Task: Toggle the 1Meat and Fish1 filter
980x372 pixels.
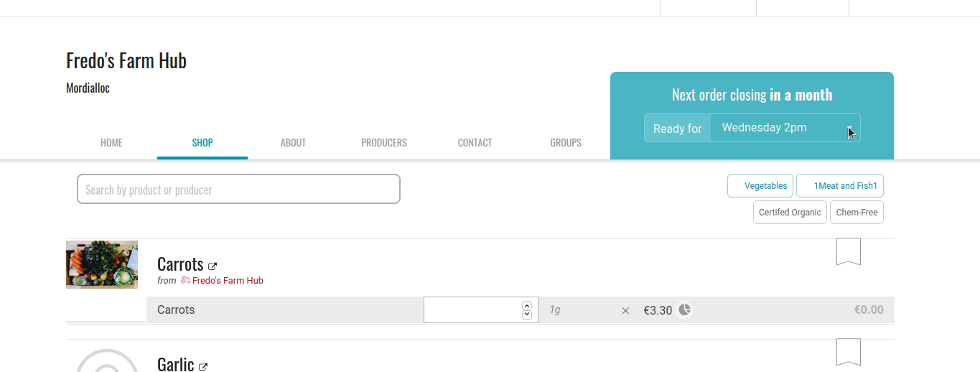Action: 840,185
